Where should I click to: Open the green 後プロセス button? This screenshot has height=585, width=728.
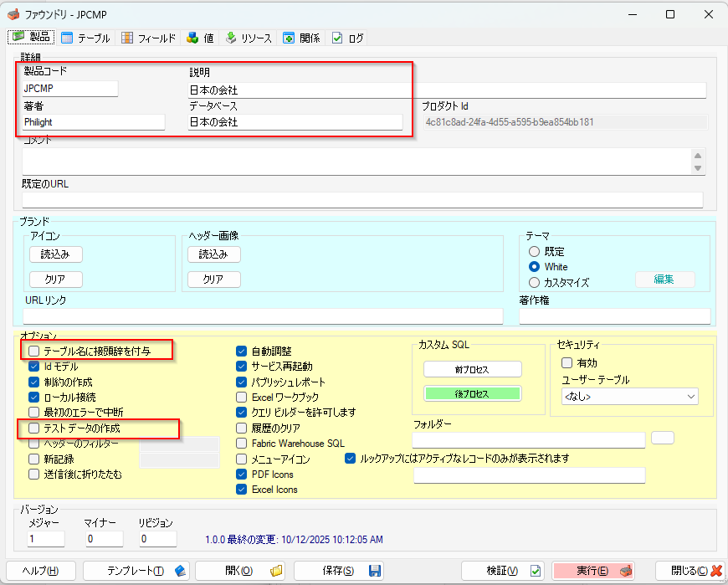pos(472,393)
